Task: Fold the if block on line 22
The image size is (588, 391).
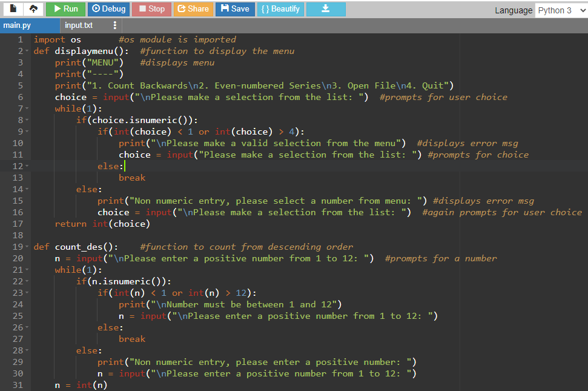Action: click(x=26, y=281)
